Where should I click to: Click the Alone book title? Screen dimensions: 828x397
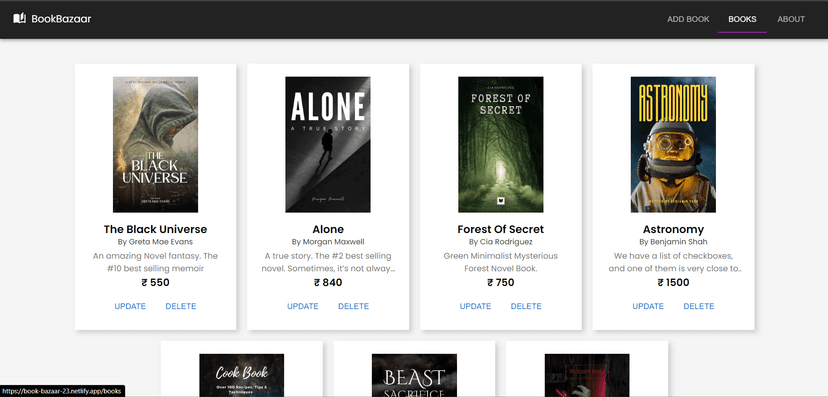pos(328,229)
